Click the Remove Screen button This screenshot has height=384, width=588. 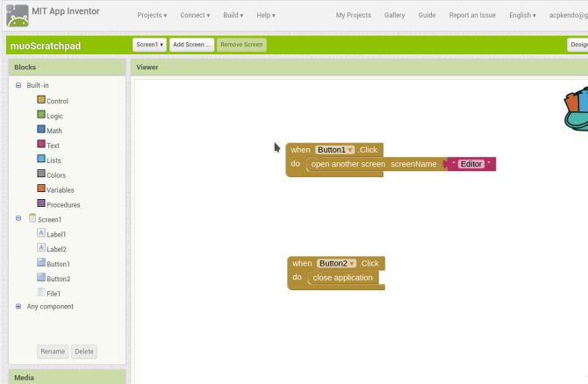coord(241,45)
